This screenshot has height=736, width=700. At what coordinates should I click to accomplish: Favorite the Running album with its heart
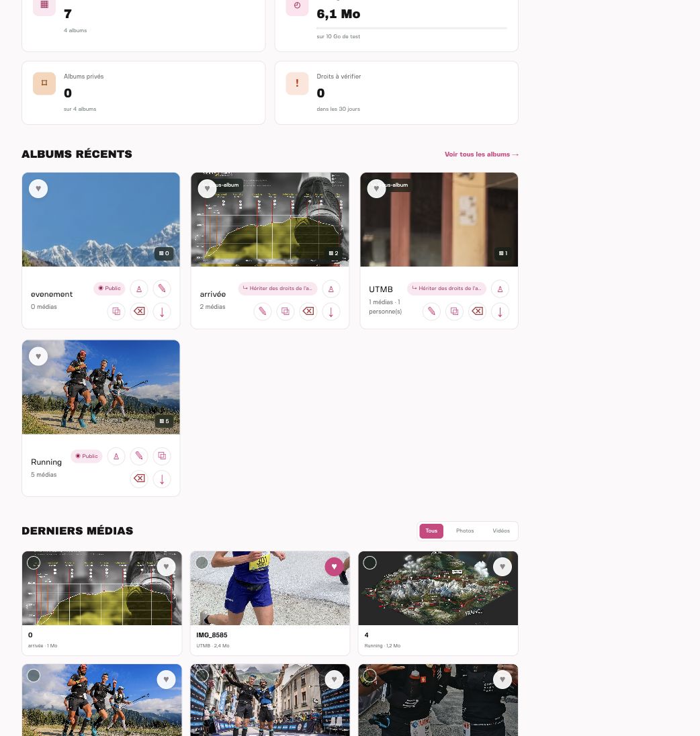tap(38, 357)
